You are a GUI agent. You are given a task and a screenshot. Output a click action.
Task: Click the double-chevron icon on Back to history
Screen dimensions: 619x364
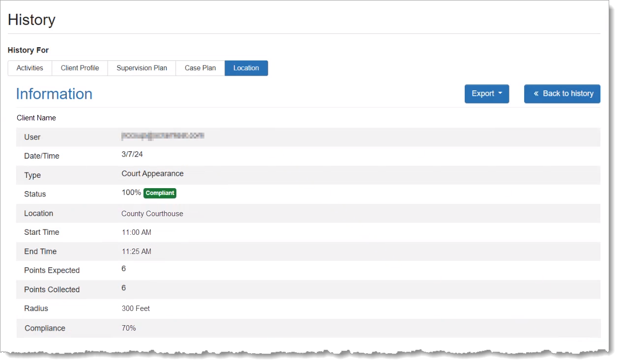[536, 94]
